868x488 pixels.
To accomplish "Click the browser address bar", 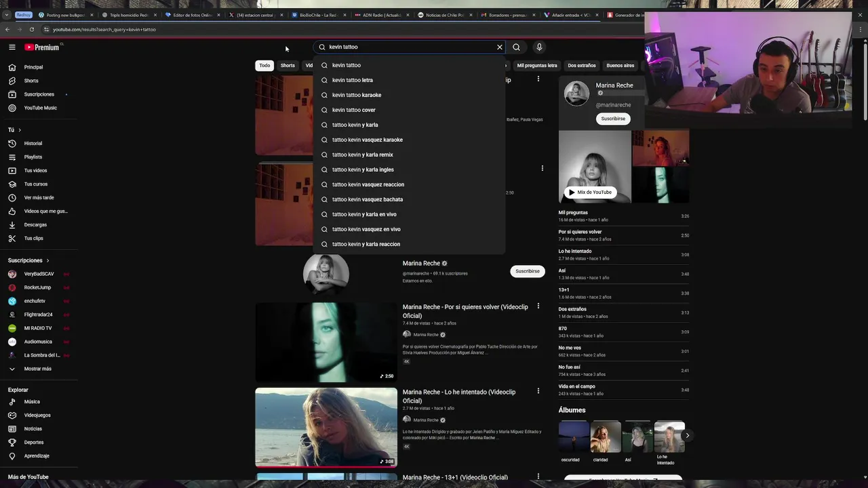I will click(x=339, y=29).
